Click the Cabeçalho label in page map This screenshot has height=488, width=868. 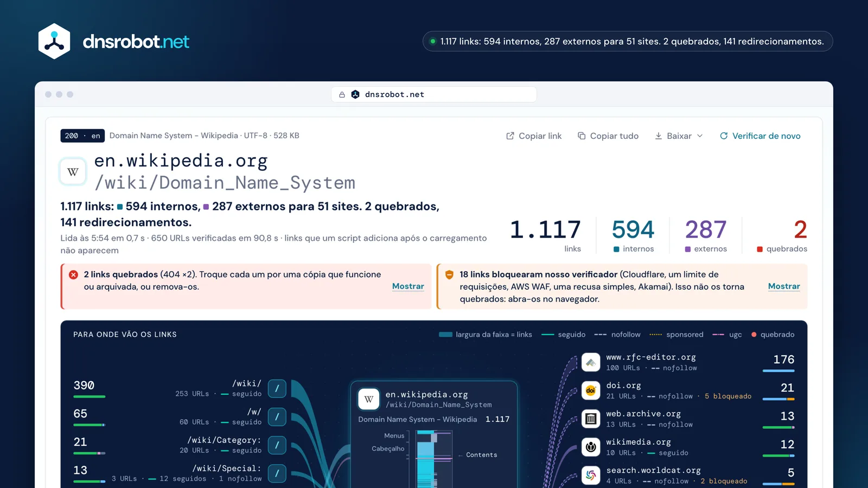(x=388, y=448)
